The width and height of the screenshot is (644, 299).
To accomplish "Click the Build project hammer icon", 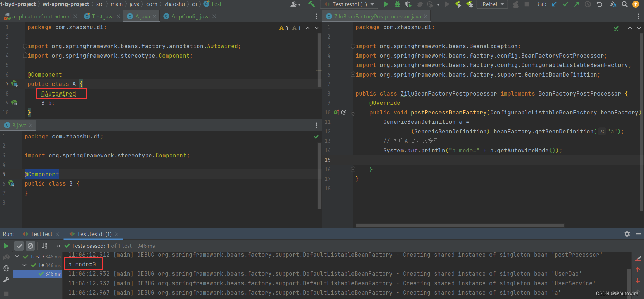I will tap(312, 4).
